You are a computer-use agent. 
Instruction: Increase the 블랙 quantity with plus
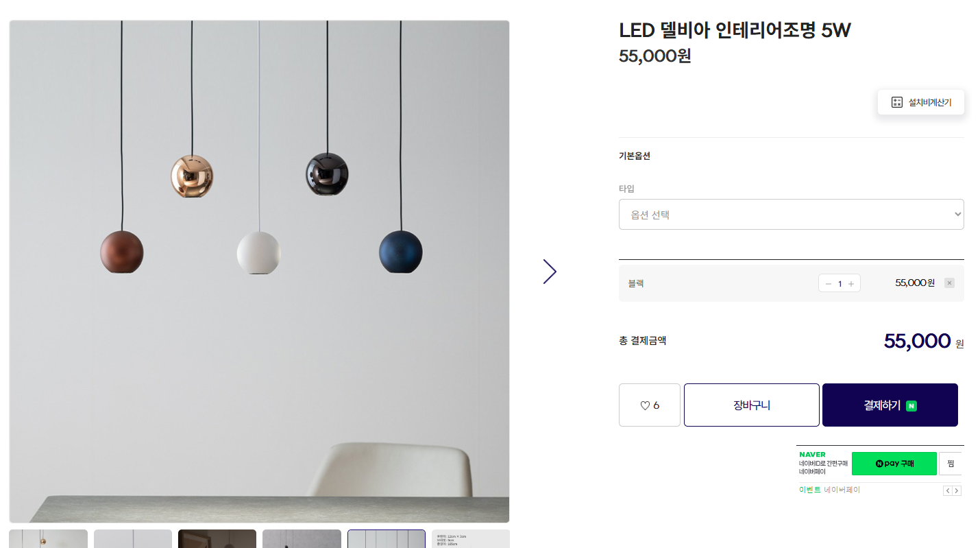(x=851, y=283)
